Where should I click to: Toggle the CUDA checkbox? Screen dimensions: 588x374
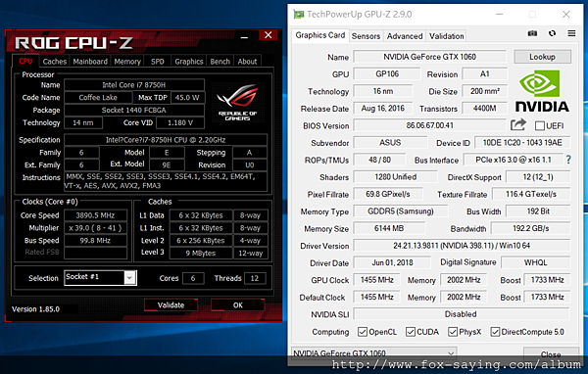(x=411, y=332)
